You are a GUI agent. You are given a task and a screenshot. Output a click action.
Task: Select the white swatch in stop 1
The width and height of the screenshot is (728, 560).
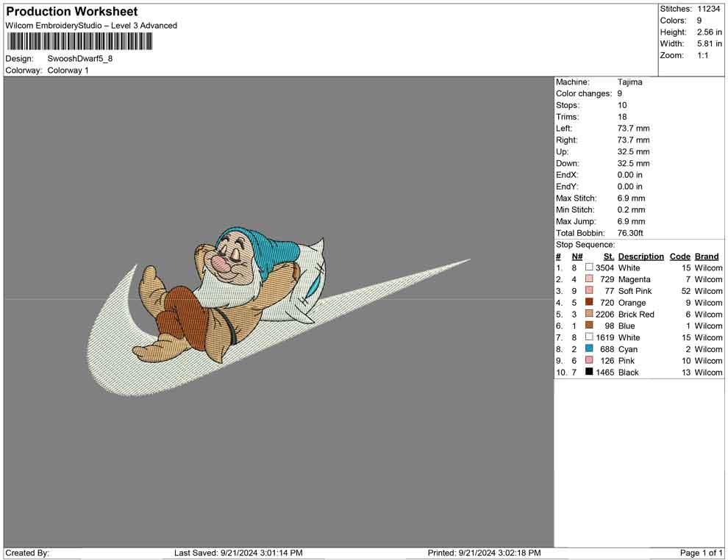tap(589, 268)
